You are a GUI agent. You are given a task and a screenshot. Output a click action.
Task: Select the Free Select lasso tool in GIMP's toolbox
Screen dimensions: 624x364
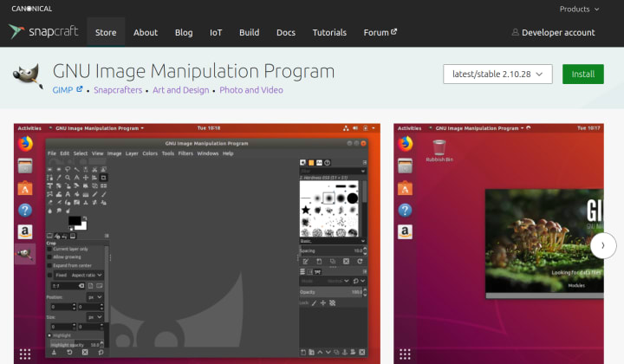click(x=68, y=169)
